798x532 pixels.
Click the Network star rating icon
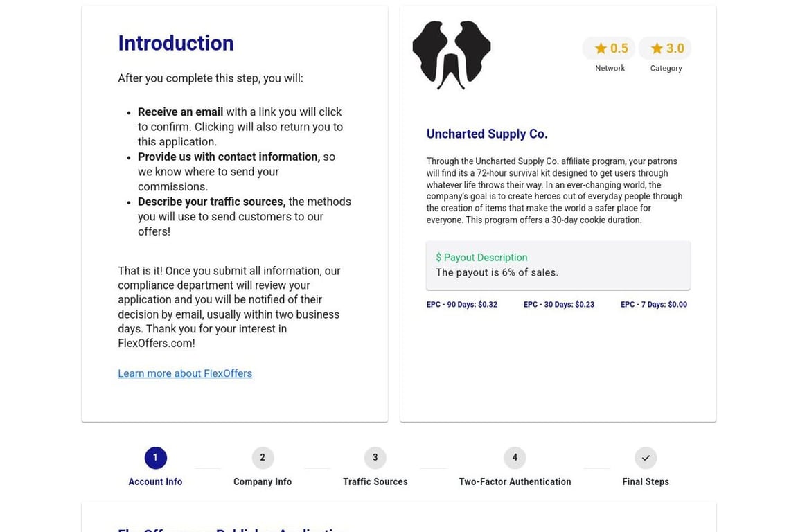[x=601, y=48]
